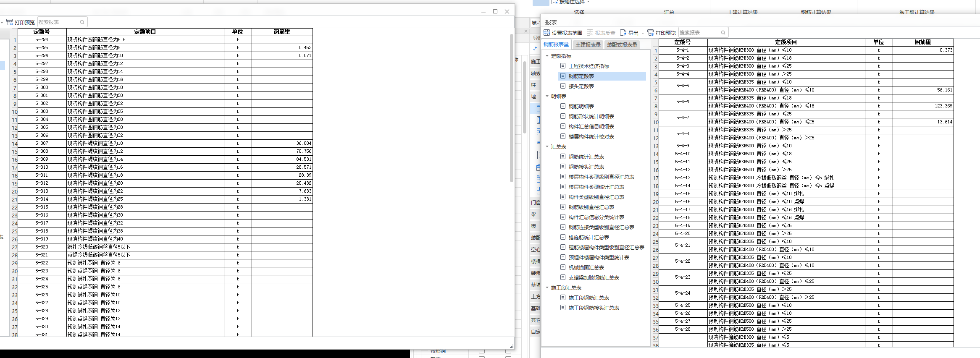Collapse the 汇总表 tree group

(547, 146)
